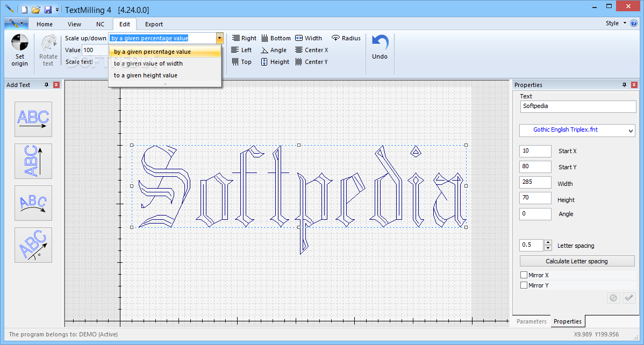644x345 pixels.
Task: Click the cancel circle icon in Properties
Action: pyautogui.click(x=613, y=298)
